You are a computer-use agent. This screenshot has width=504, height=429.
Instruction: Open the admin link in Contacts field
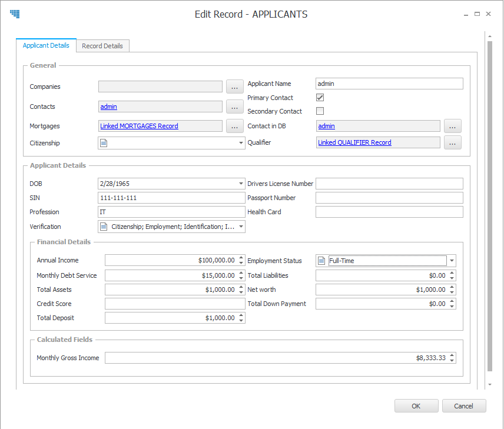coord(109,107)
